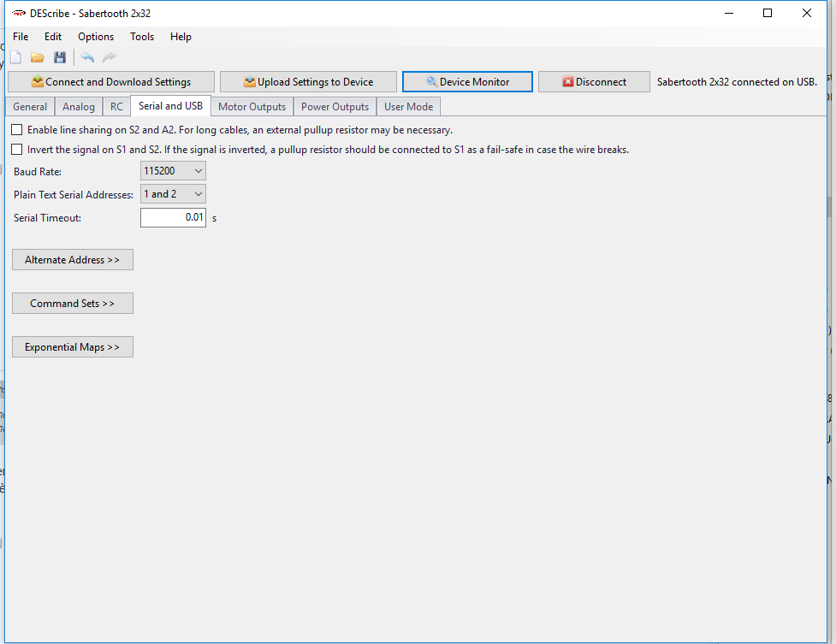Click Upload Settings to Device button
The image size is (836, 644).
pos(309,81)
